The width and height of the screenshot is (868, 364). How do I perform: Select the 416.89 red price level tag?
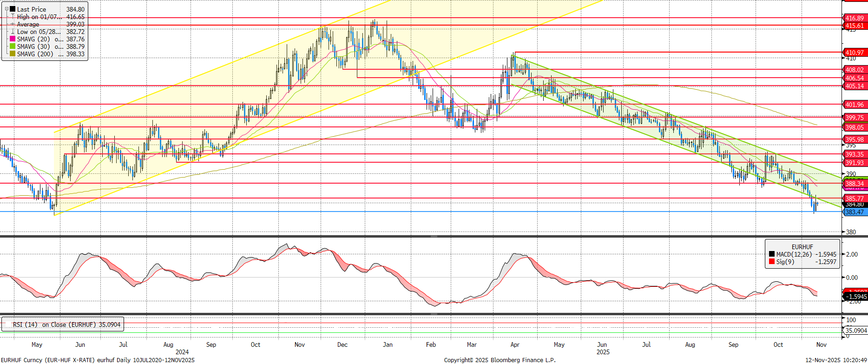(x=854, y=18)
